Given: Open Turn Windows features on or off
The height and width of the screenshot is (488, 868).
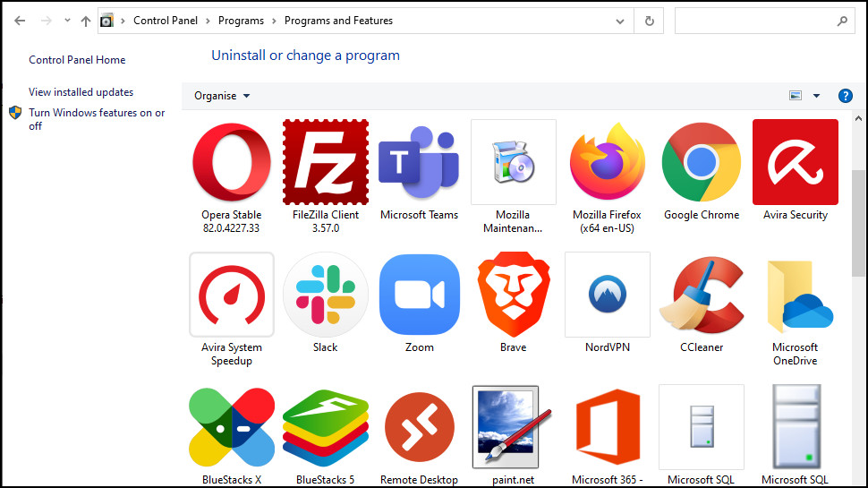Looking at the screenshot, I should [97, 119].
